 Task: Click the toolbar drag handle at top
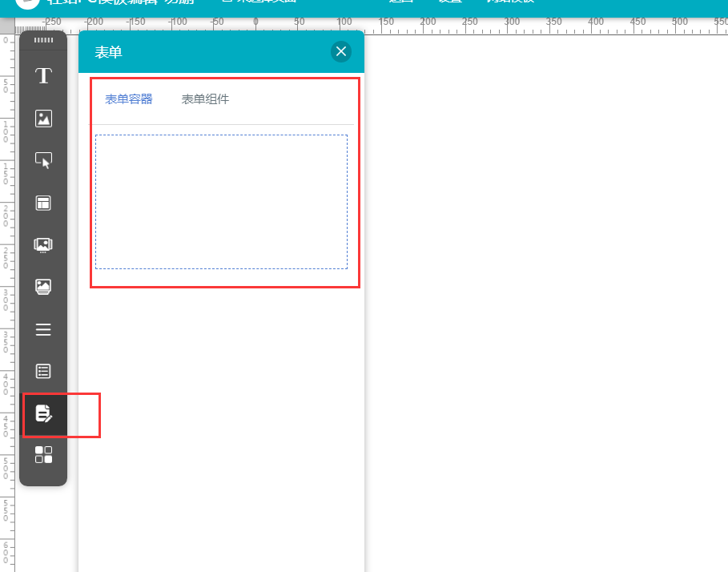pyautogui.click(x=43, y=40)
